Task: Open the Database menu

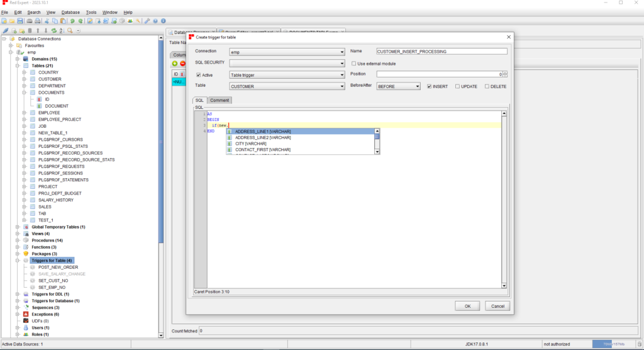Action: (70, 12)
